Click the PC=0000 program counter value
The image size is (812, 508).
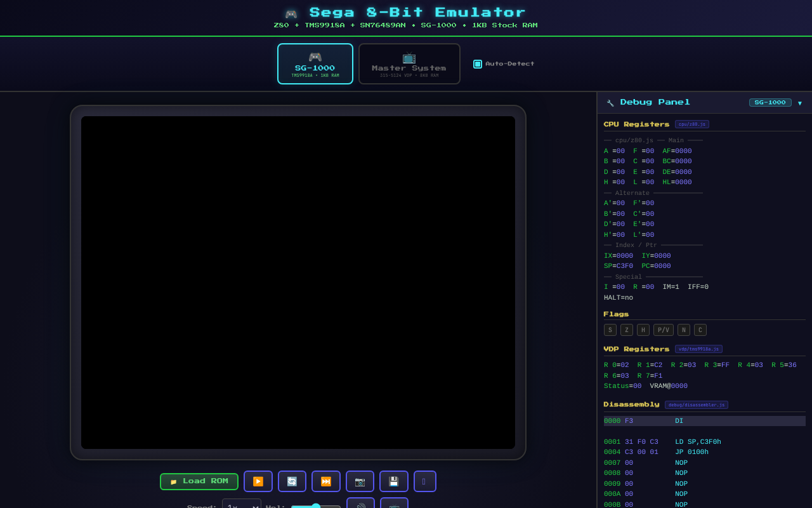(656, 266)
